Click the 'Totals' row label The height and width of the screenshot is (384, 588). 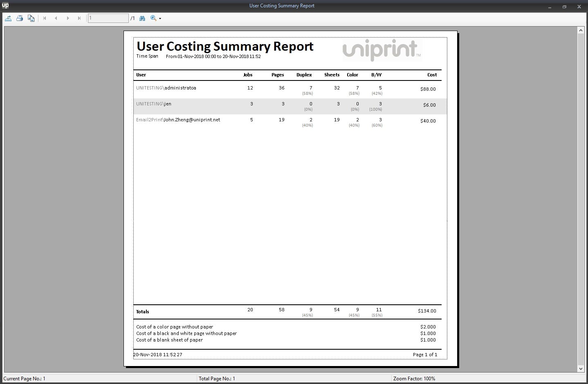click(143, 312)
